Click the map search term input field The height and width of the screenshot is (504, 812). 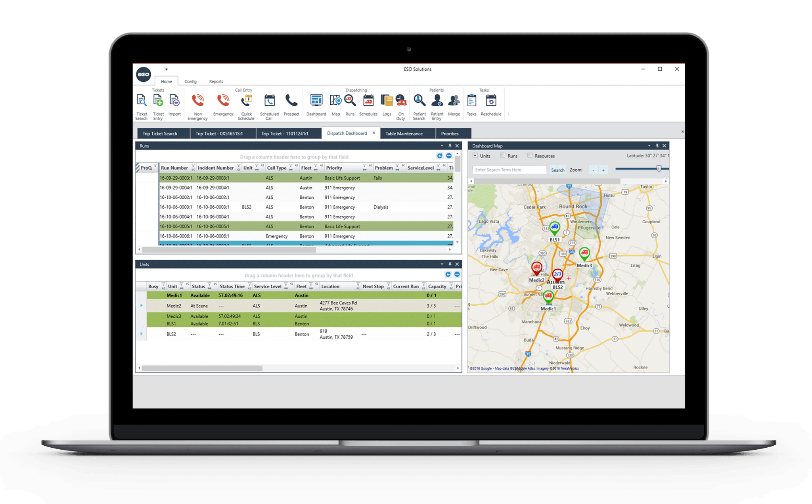pos(509,169)
